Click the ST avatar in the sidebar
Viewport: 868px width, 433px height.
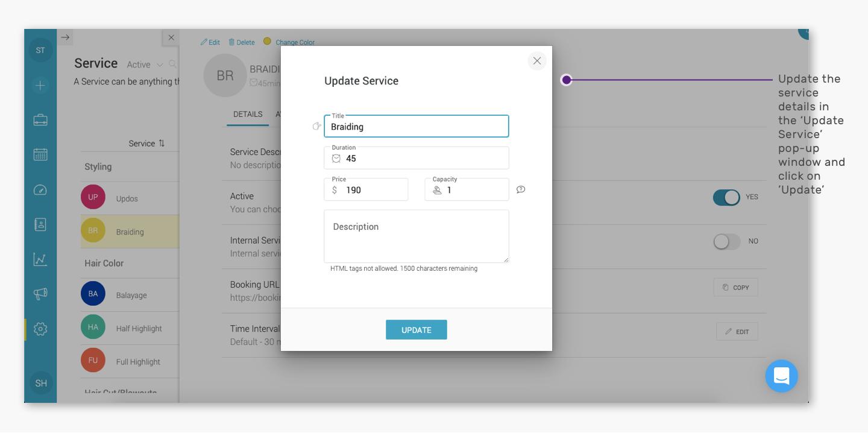tap(40, 50)
